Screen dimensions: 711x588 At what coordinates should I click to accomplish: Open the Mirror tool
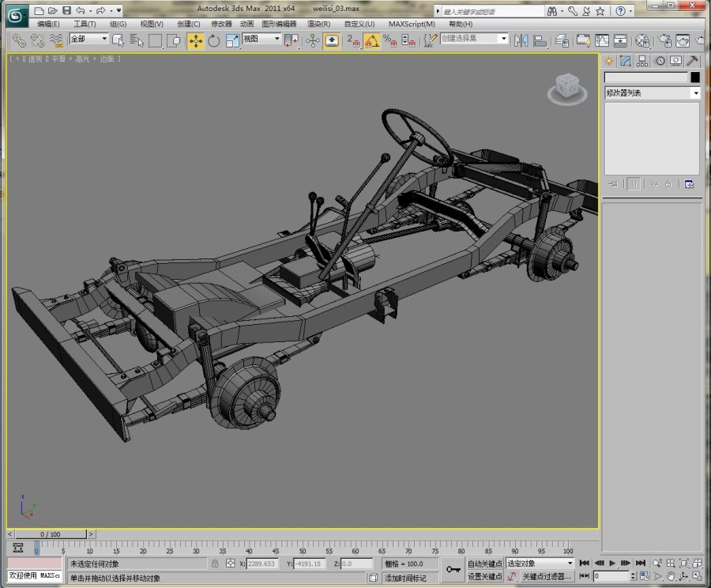pyautogui.click(x=521, y=41)
